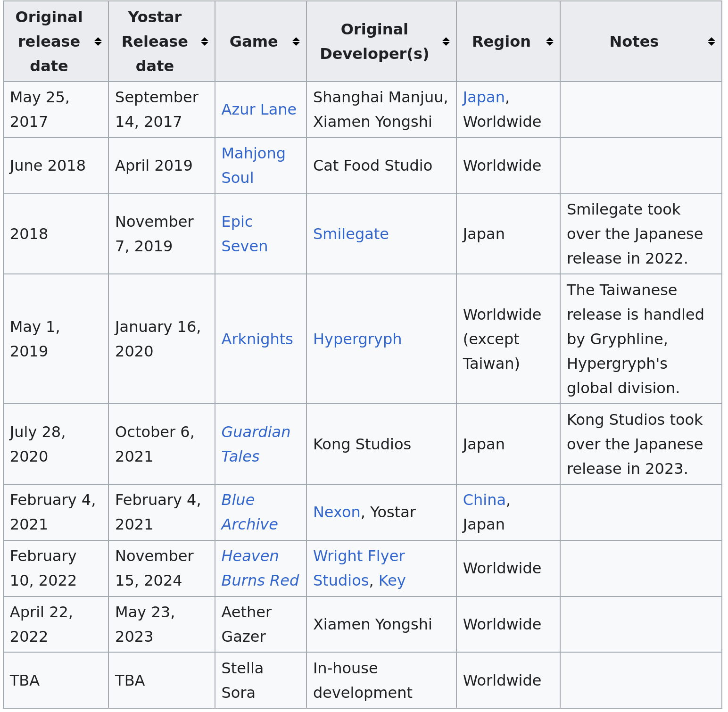Screen dimensions: 728x712
Task: Click the Notes column header text
Action: (x=634, y=41)
